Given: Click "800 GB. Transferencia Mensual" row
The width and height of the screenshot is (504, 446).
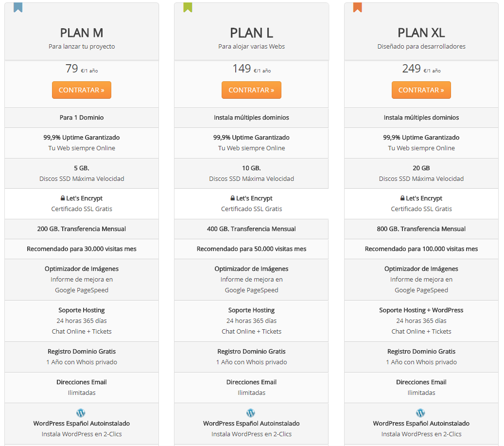Looking at the screenshot, I should 421,229.
